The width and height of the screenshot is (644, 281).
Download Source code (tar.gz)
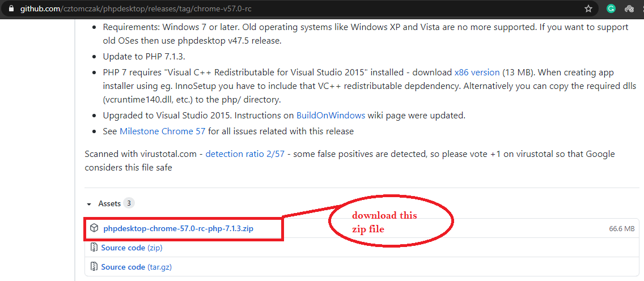coord(137,267)
